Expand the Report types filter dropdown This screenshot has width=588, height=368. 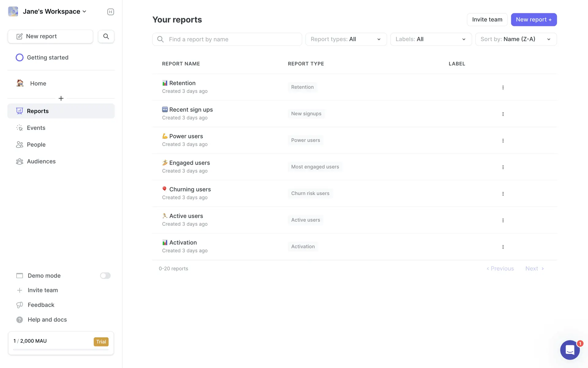tap(346, 39)
